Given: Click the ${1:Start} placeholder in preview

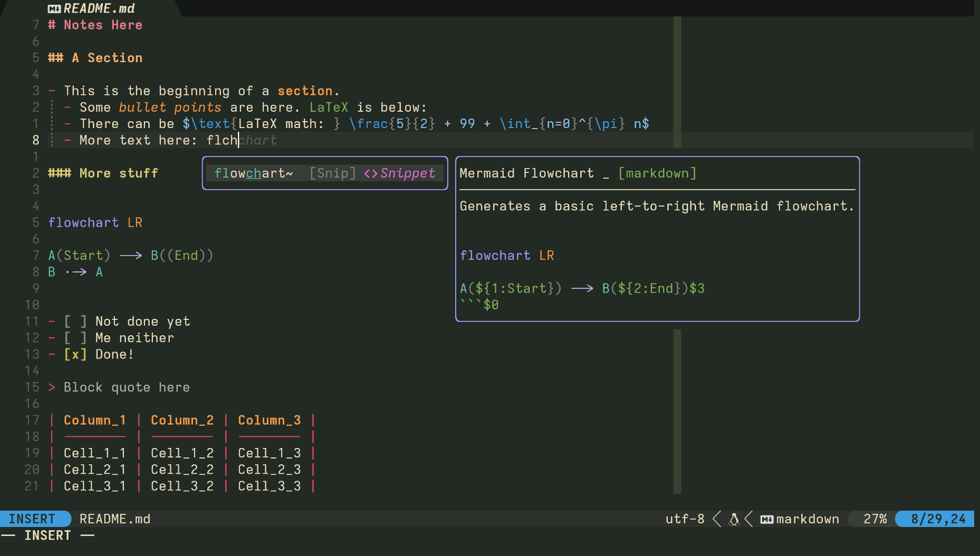Looking at the screenshot, I should (x=515, y=289).
